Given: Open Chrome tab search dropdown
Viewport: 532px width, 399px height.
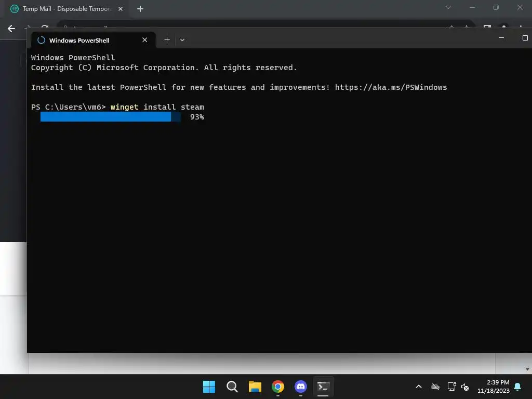Looking at the screenshot, I should (x=448, y=7).
